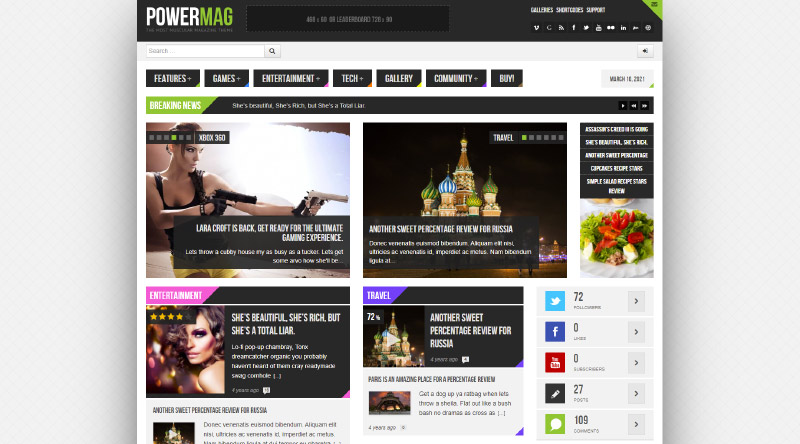The image size is (800, 444).
Task: Click the Dribbble ball icon in header
Action: tap(648, 28)
